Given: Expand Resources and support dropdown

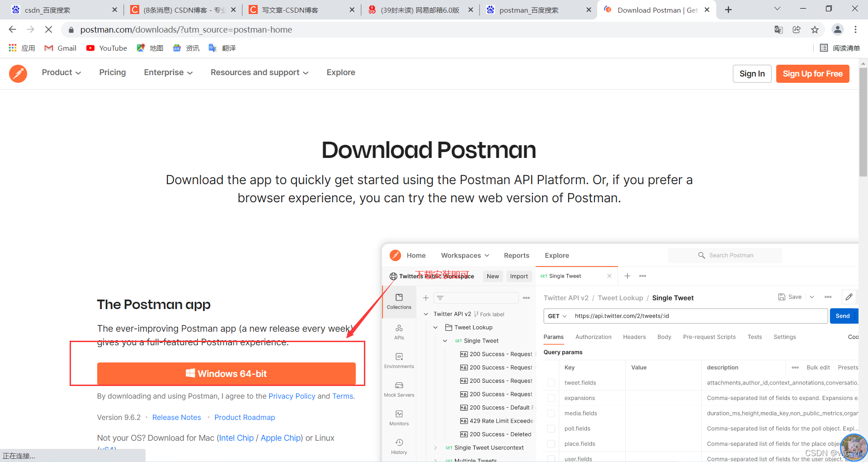Looking at the screenshot, I should click(259, 72).
